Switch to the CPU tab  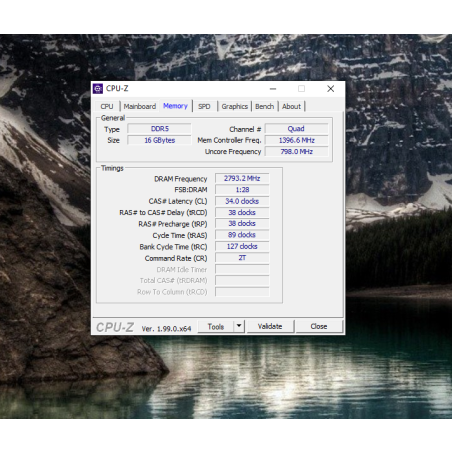coord(107,106)
